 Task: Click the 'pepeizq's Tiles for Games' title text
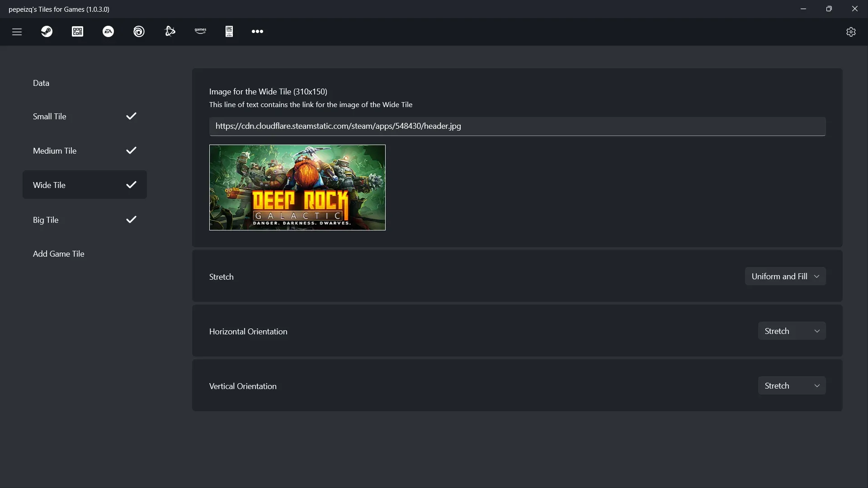(59, 9)
